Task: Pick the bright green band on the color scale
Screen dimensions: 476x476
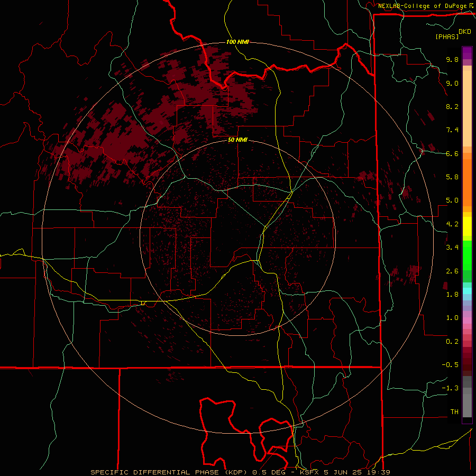Action: (x=467, y=255)
